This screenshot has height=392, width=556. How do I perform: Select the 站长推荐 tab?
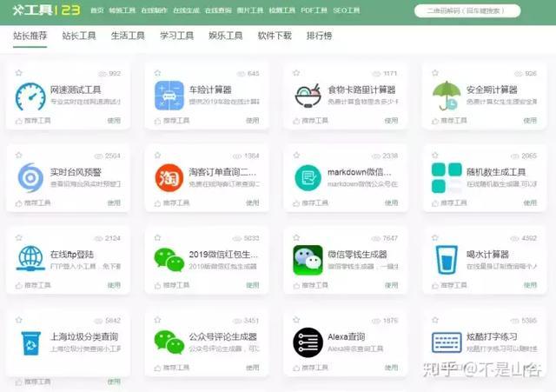(30, 36)
